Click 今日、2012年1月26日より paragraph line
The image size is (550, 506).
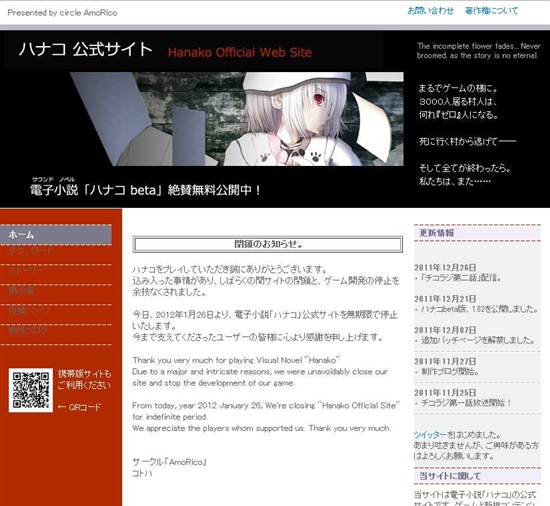[265, 315]
